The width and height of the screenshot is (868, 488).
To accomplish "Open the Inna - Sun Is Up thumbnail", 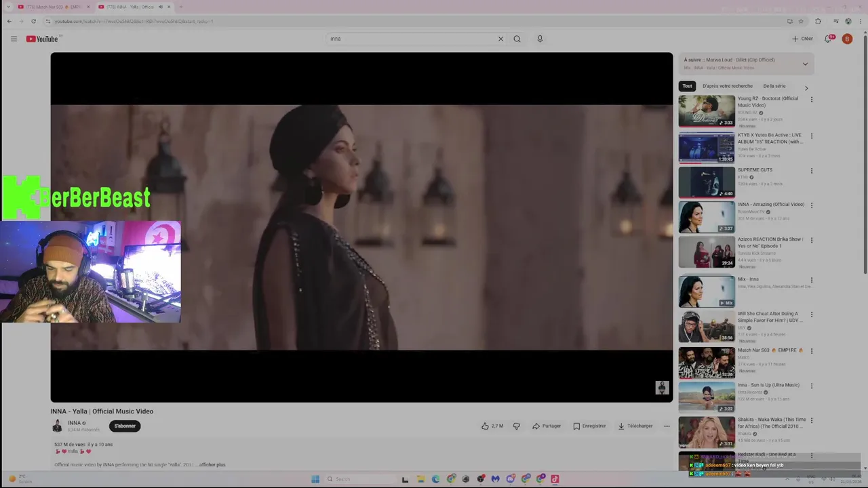I will (707, 396).
